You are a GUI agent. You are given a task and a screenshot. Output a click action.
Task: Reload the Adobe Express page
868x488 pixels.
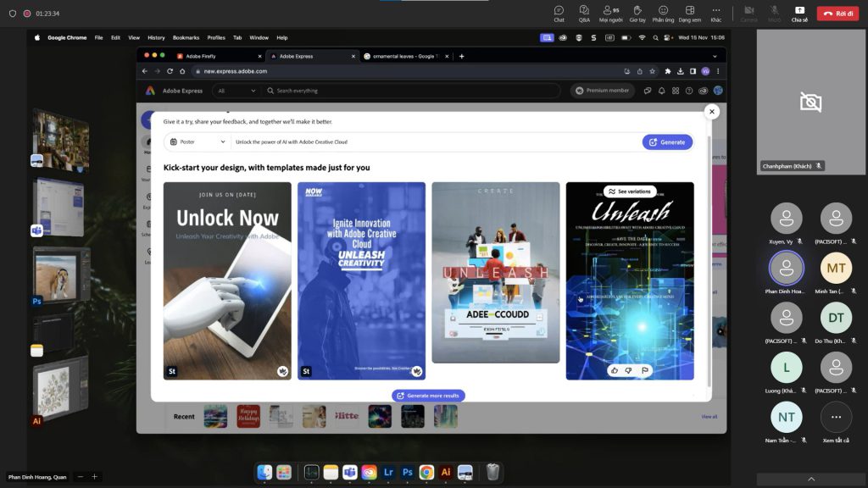click(x=170, y=71)
